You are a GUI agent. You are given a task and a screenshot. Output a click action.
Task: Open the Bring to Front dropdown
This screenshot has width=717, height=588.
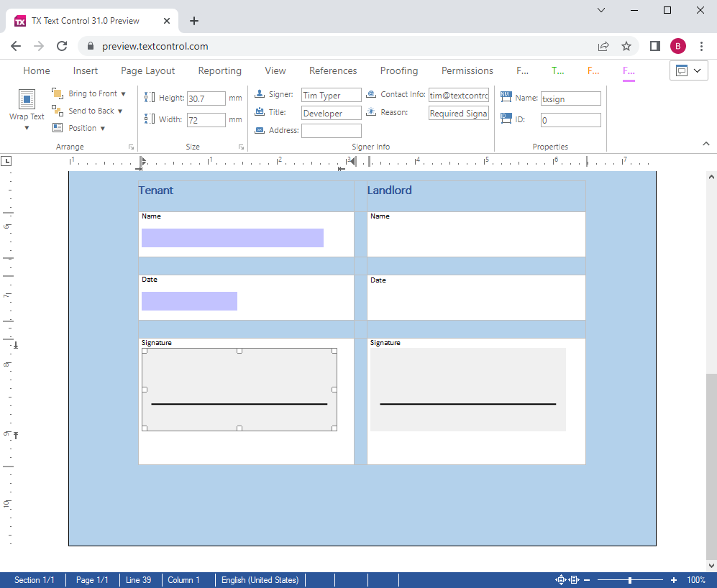click(x=123, y=94)
